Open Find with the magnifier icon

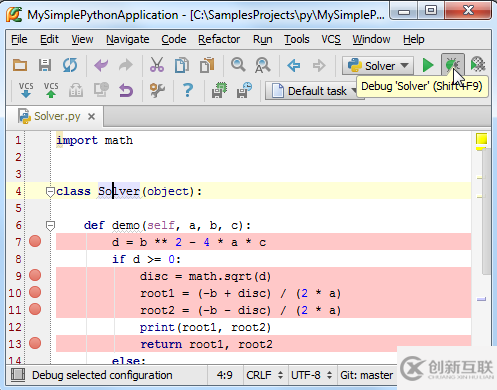(238, 65)
